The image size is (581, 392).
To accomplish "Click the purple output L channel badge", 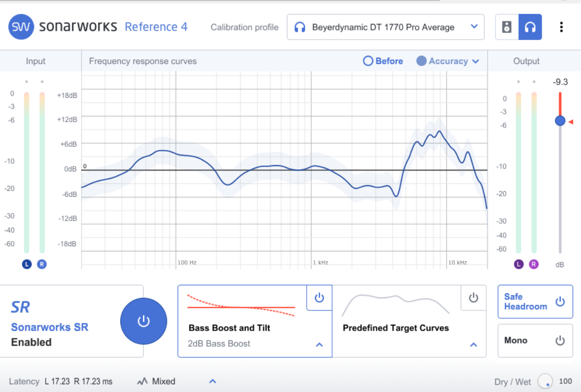I will 519,264.
